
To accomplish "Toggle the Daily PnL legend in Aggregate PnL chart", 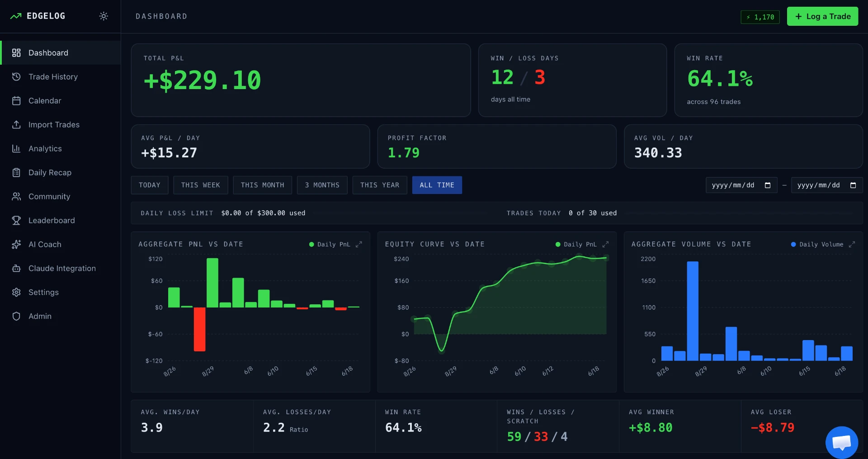I will [x=330, y=245].
